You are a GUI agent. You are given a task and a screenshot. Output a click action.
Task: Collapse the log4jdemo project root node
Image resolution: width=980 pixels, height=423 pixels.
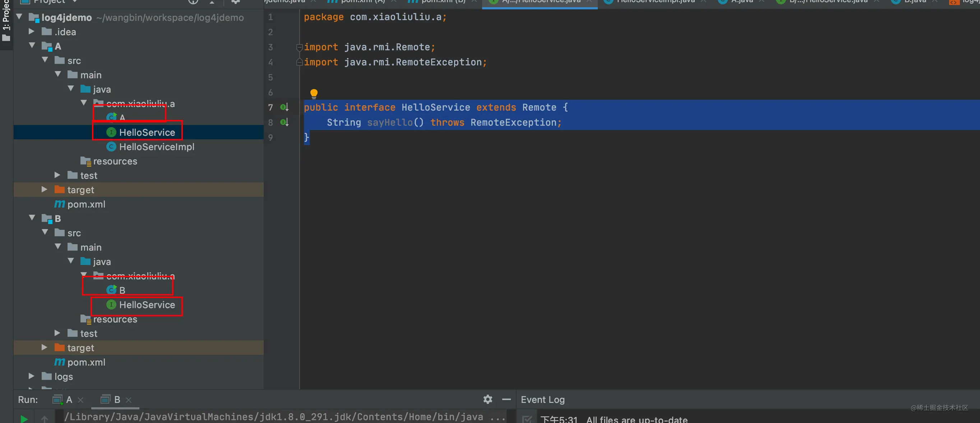(19, 17)
